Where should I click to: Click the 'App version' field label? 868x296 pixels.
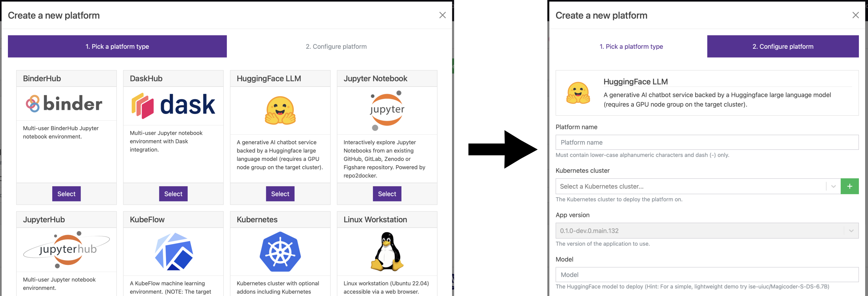[x=573, y=215]
